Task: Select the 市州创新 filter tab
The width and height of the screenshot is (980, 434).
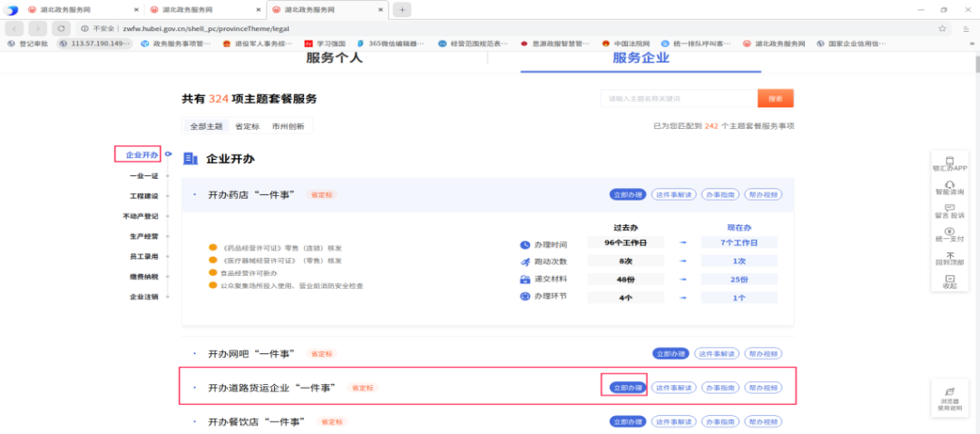Action: coord(289,125)
